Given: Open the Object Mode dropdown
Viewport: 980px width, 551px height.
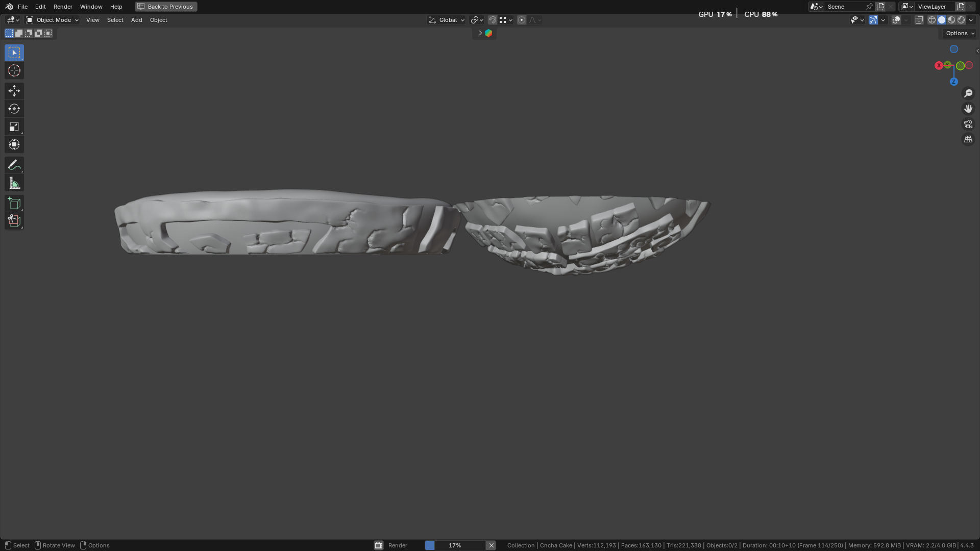Looking at the screenshot, I should point(53,20).
